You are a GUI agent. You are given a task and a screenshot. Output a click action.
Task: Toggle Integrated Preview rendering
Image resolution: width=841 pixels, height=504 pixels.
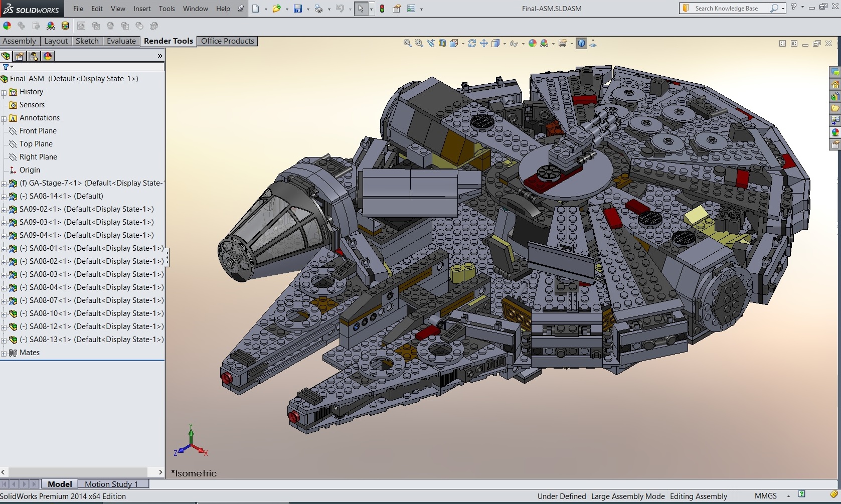pos(81,26)
